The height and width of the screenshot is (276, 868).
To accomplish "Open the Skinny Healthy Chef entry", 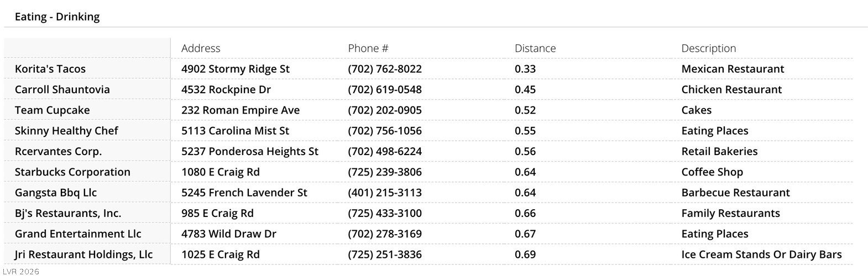I will click(66, 131).
